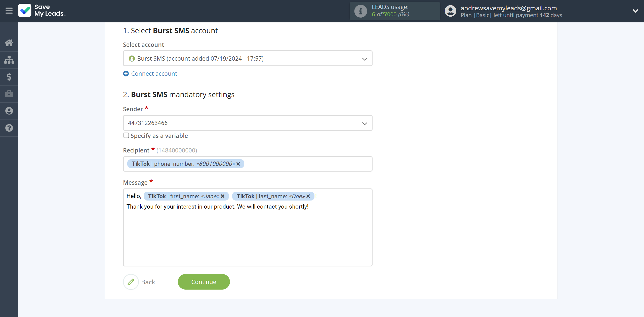Image resolution: width=644 pixels, height=317 pixels.
Task: Click the Save My Leads logo
Action: click(42, 11)
